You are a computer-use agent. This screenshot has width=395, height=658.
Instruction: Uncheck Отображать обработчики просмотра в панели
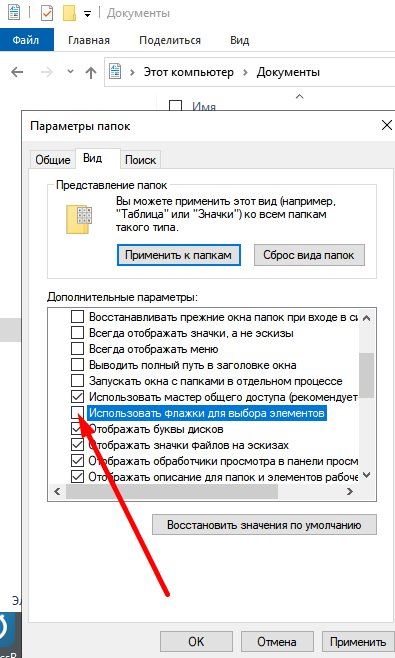pos(77,460)
